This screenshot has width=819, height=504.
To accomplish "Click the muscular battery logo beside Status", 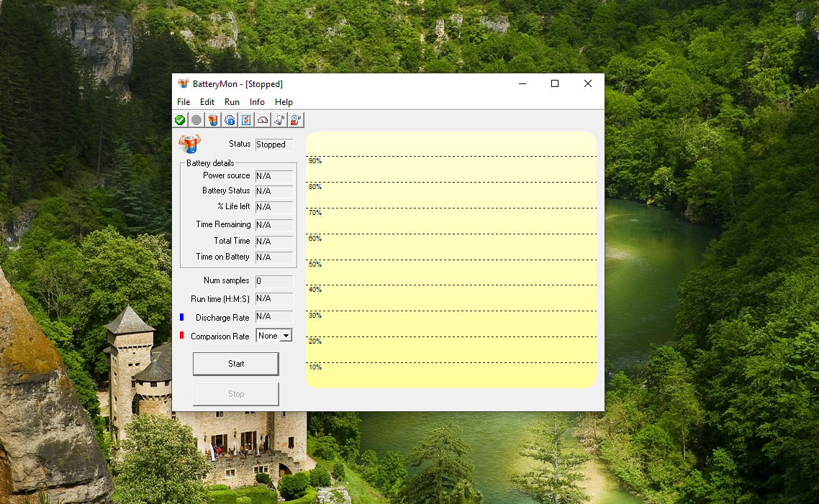I will pos(190,144).
